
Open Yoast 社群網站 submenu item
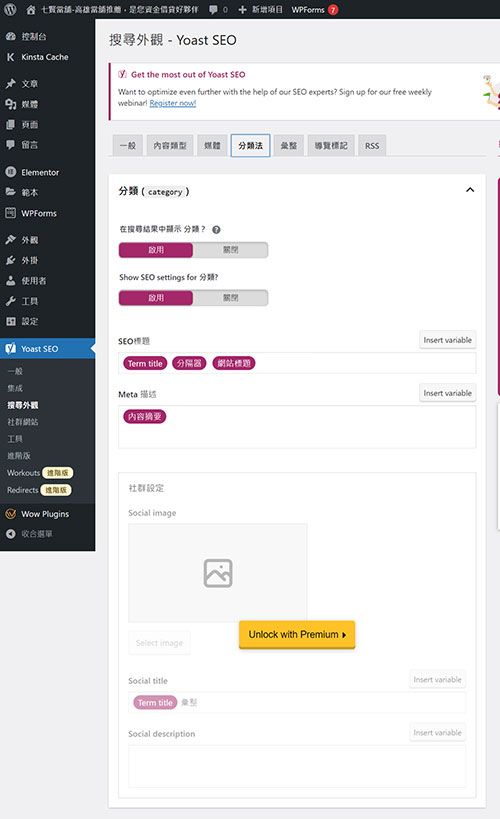point(22,422)
